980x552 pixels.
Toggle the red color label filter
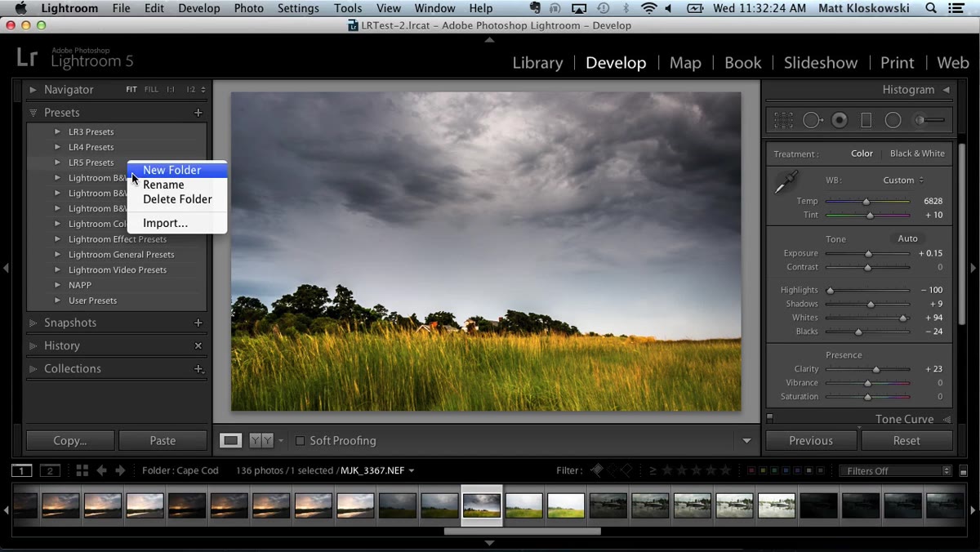point(751,470)
